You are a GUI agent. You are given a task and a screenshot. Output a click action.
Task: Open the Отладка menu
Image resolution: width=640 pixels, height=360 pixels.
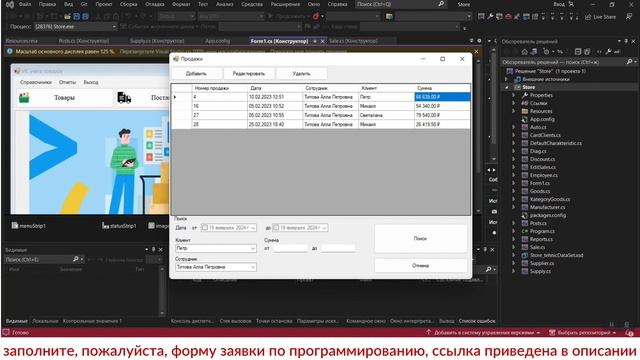point(155,4)
